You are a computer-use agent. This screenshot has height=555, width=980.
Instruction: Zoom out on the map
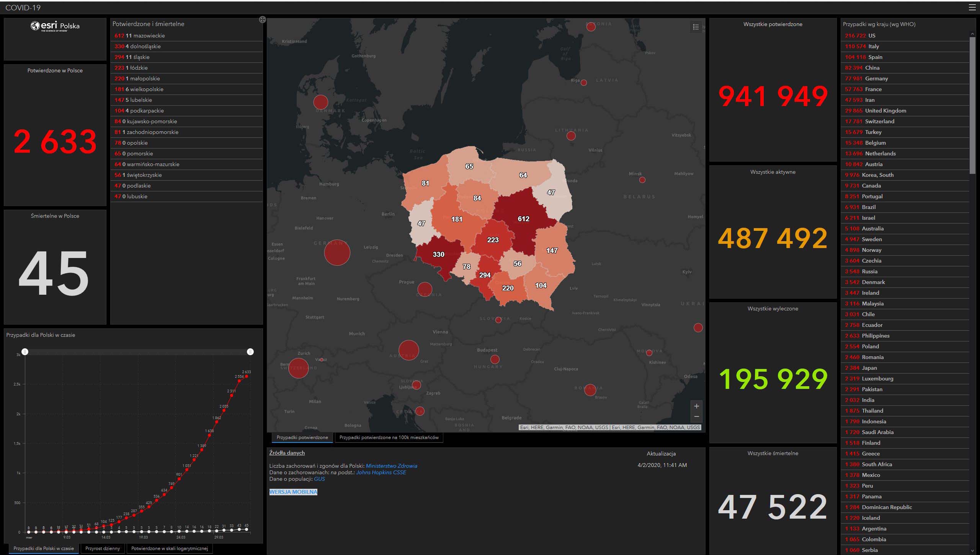tap(696, 416)
